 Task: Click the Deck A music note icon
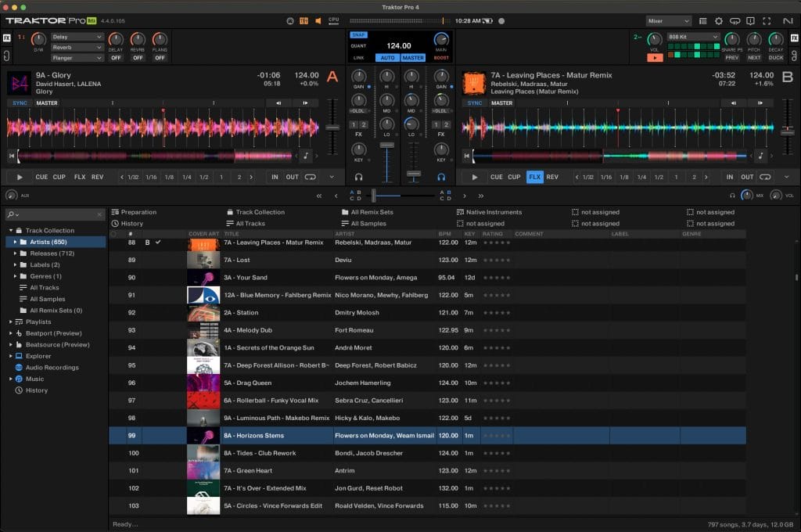(x=306, y=156)
